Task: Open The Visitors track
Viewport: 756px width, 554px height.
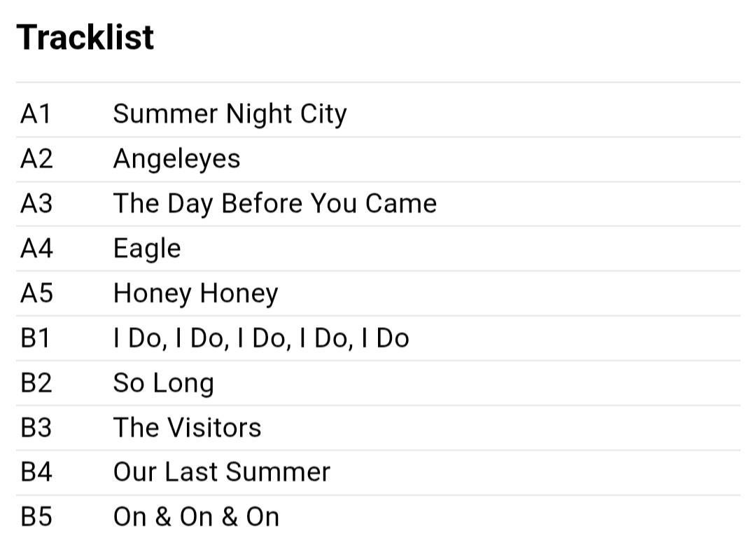Action: pos(187,427)
